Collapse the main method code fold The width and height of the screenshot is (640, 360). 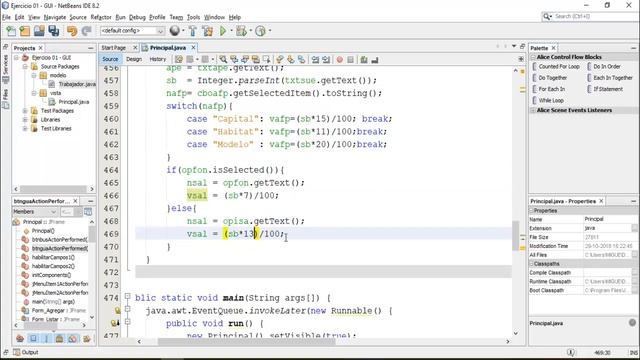coord(128,297)
